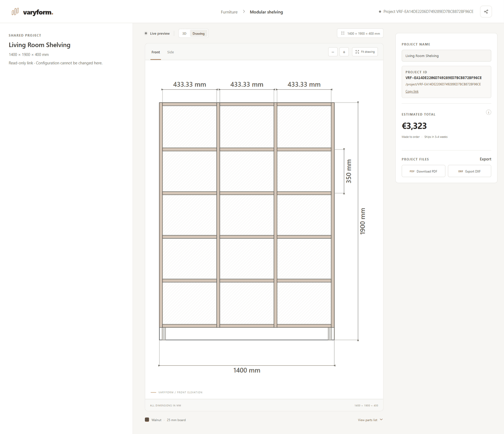The height and width of the screenshot is (434, 504).
Task: Click the 1900 mm height dimension label
Action: [x=363, y=221]
